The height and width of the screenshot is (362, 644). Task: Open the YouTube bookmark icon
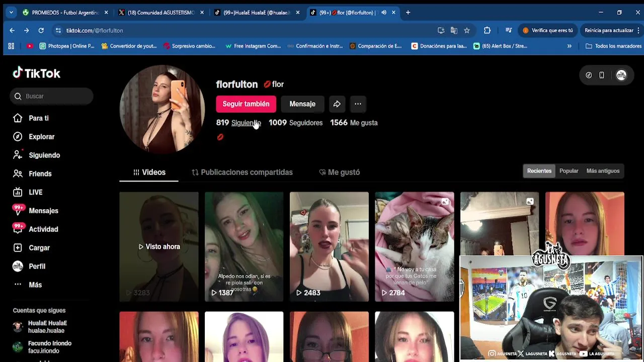coord(30,46)
